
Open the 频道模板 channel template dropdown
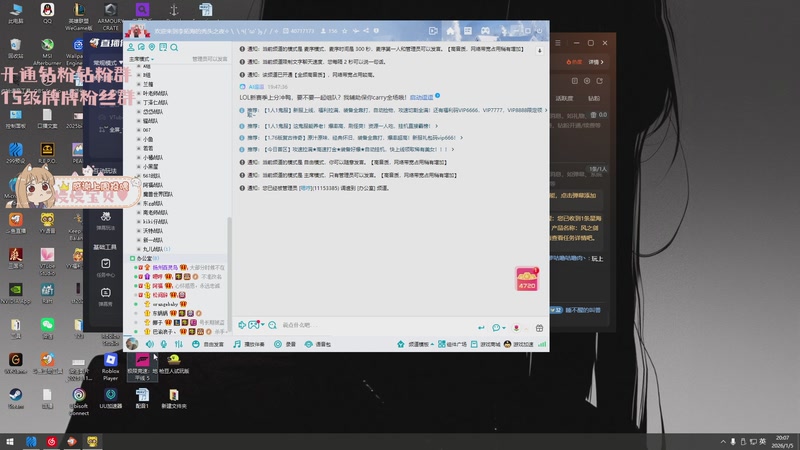415,344
